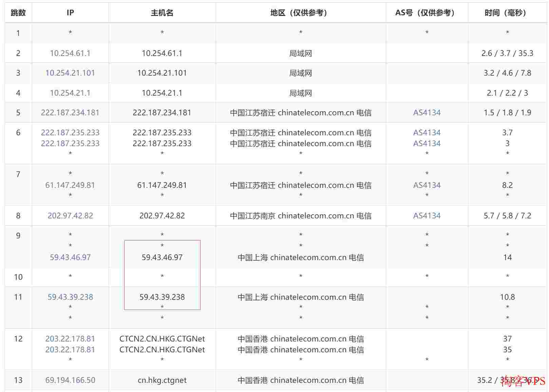
Task: Open IP link 202.97.42.82
Action: [70, 216]
